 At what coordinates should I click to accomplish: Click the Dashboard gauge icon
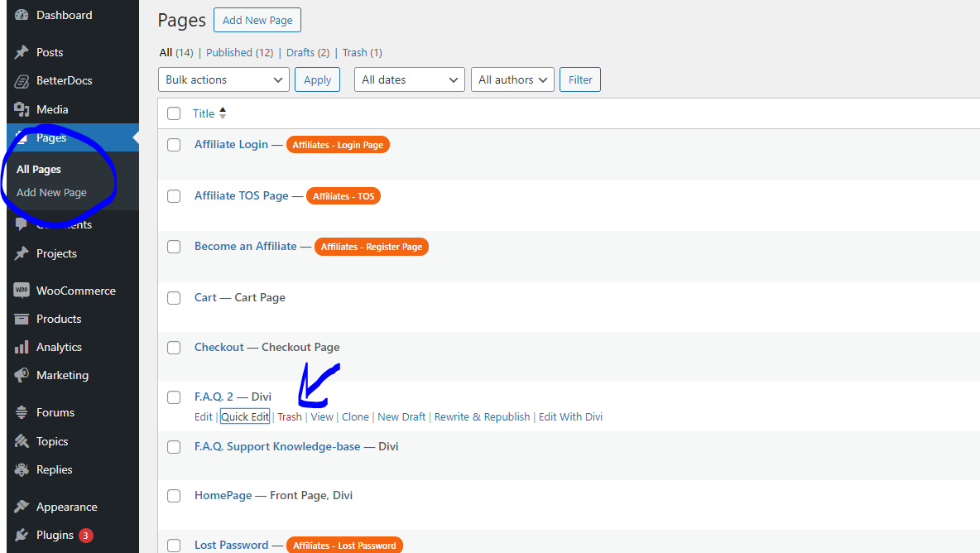click(x=22, y=15)
